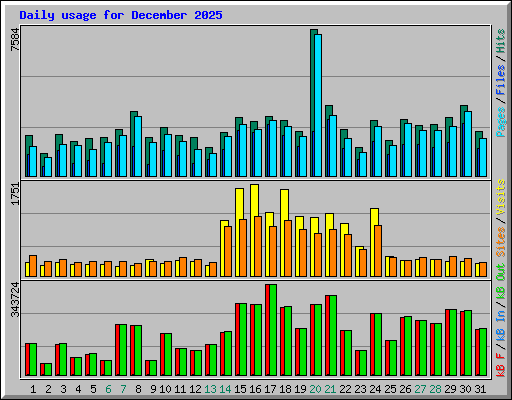This screenshot has width=512, height=400.
Task: Click the 'Pages' legend label
Action: (x=501, y=122)
